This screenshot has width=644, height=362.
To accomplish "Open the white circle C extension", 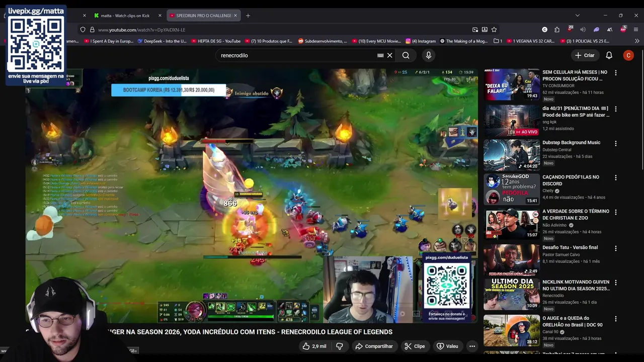I will pyautogui.click(x=544, y=30).
